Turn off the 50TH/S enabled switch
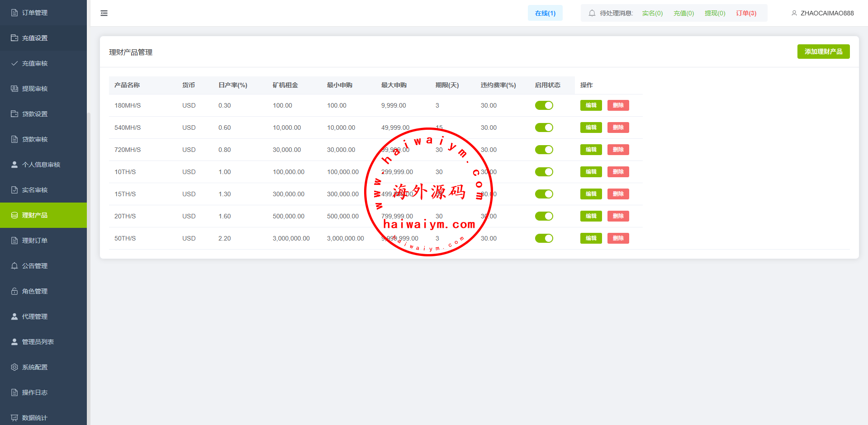The height and width of the screenshot is (425, 868). [544, 238]
